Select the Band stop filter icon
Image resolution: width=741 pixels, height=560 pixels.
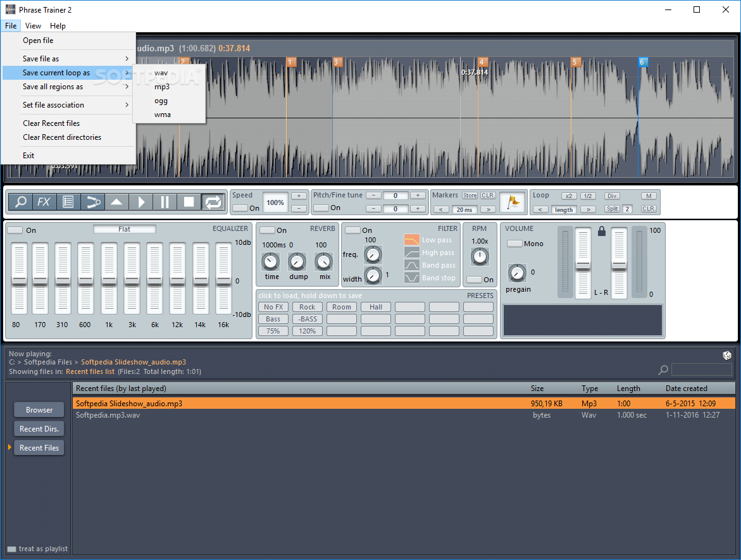click(411, 278)
